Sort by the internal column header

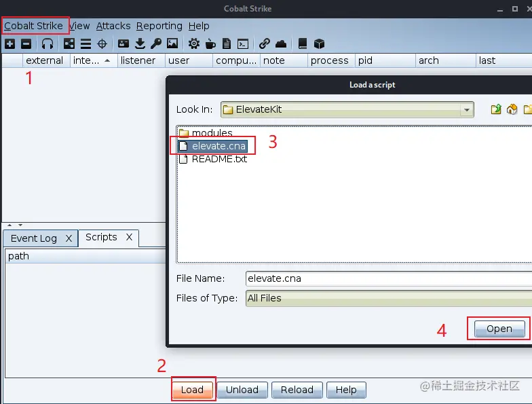point(94,60)
